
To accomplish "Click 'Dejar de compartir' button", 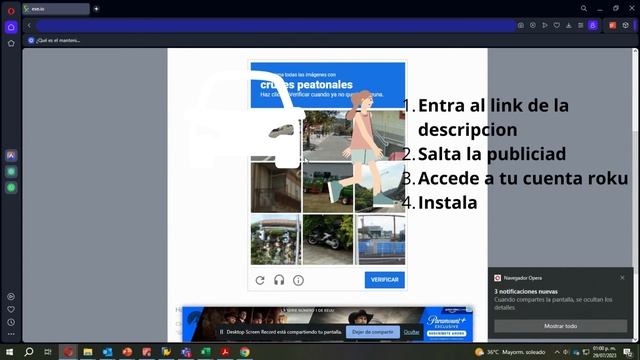I will click(373, 332).
